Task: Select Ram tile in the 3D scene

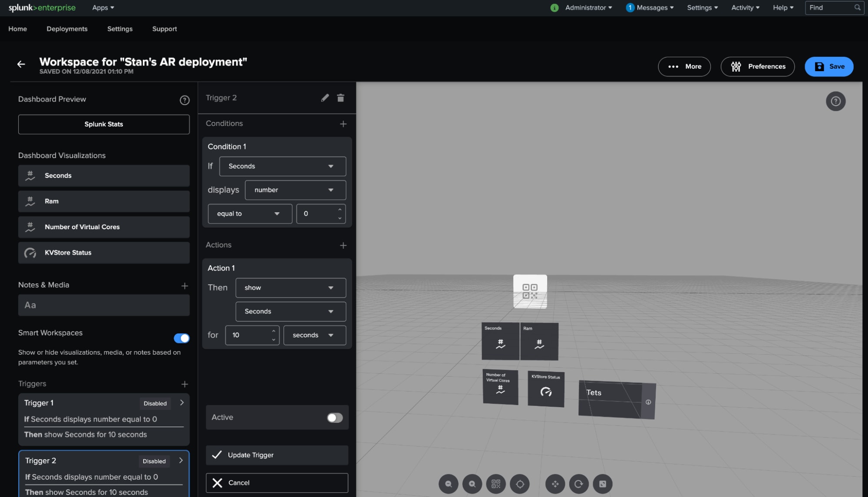Action: pyautogui.click(x=539, y=342)
